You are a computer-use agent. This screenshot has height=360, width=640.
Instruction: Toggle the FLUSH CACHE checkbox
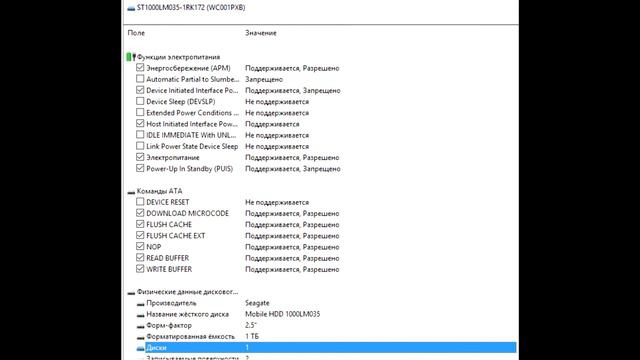[140, 224]
